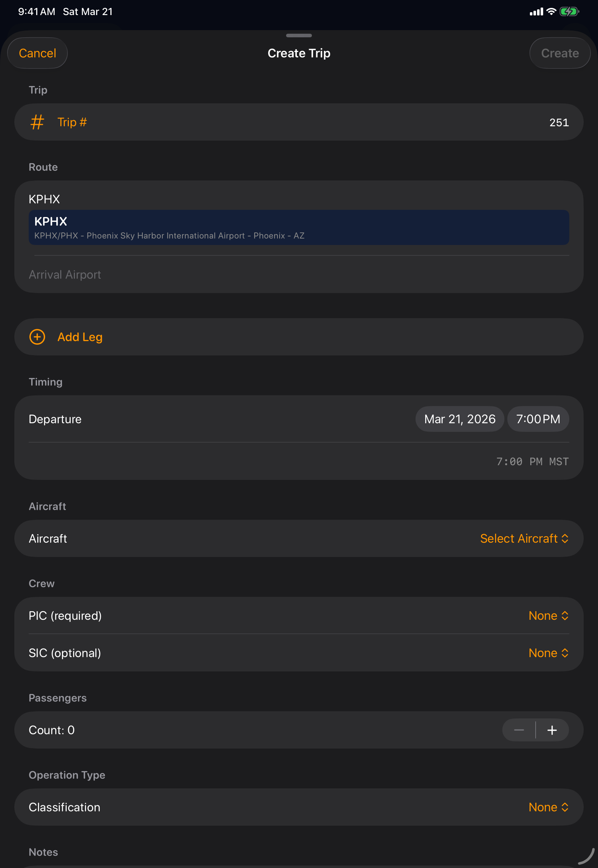Tap the sheet grabber handle at the top
Image resolution: width=598 pixels, height=868 pixels.
tap(299, 36)
